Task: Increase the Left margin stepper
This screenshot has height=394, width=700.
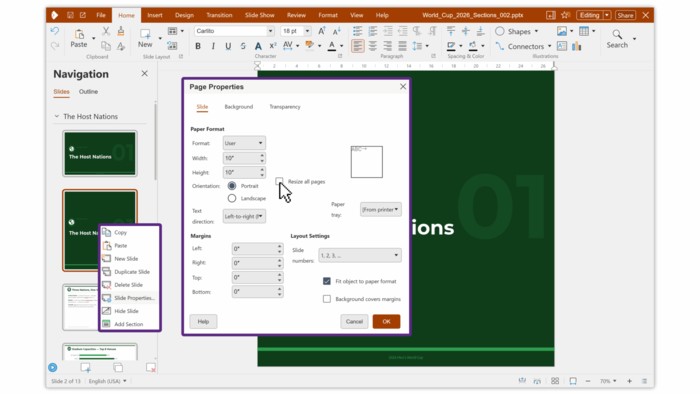Action: click(x=279, y=246)
